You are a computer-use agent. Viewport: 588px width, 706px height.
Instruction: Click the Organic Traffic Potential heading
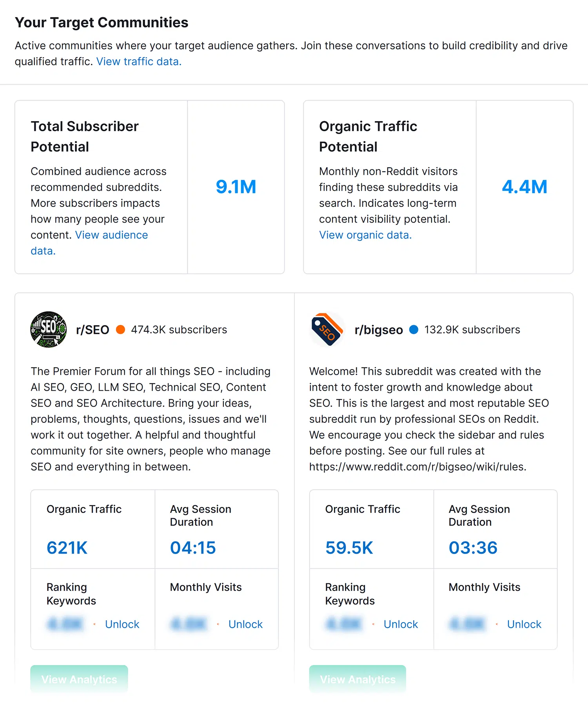368,136
